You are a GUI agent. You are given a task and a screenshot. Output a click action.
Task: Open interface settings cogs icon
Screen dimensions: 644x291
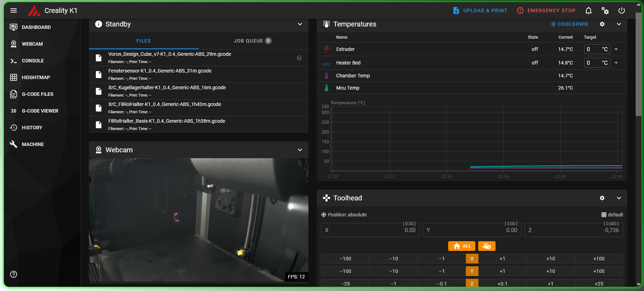pos(605,10)
